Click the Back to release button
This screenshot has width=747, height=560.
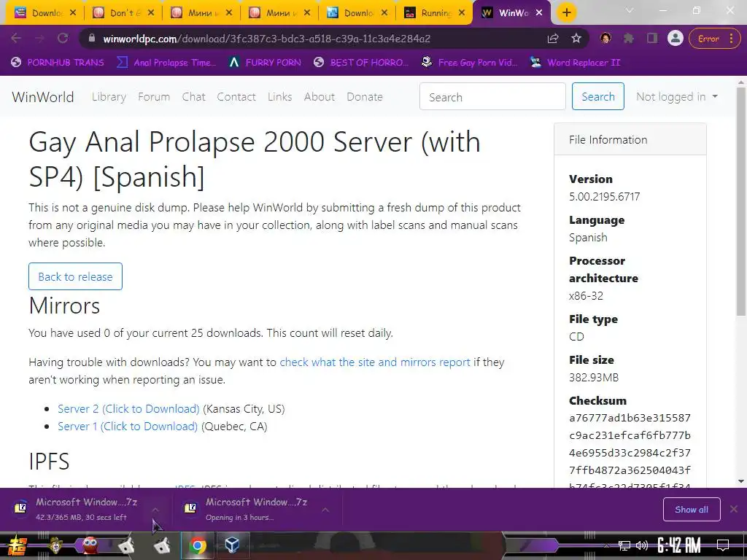pos(75,276)
